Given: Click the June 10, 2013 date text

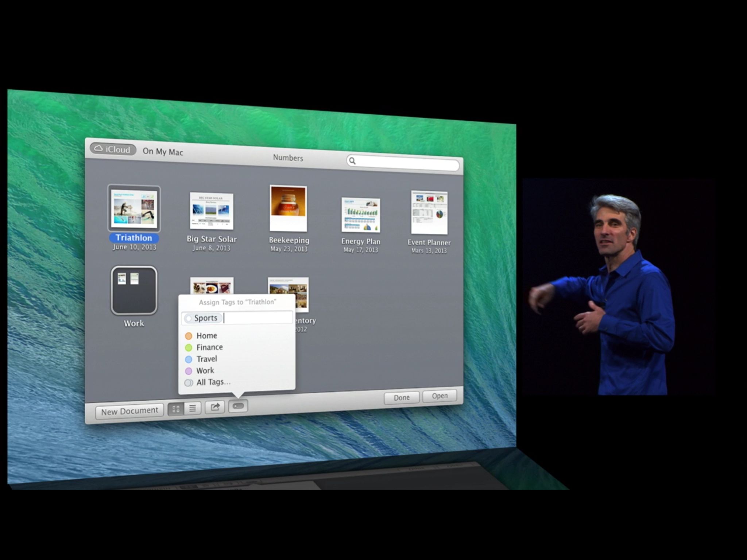Looking at the screenshot, I should (x=134, y=247).
